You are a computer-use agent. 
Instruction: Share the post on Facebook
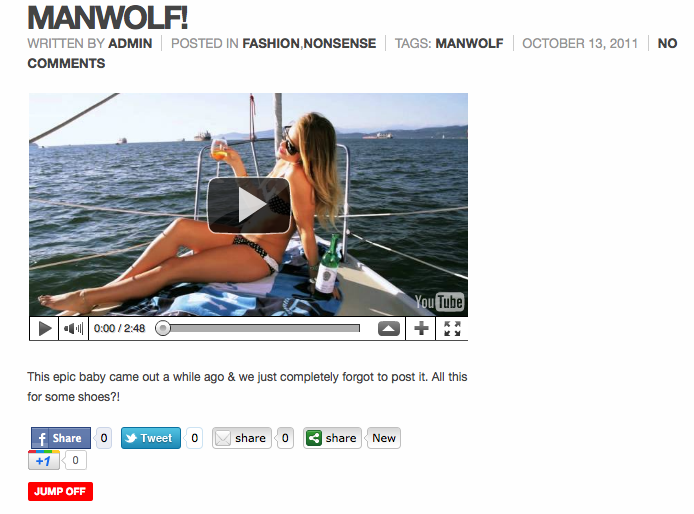61,438
